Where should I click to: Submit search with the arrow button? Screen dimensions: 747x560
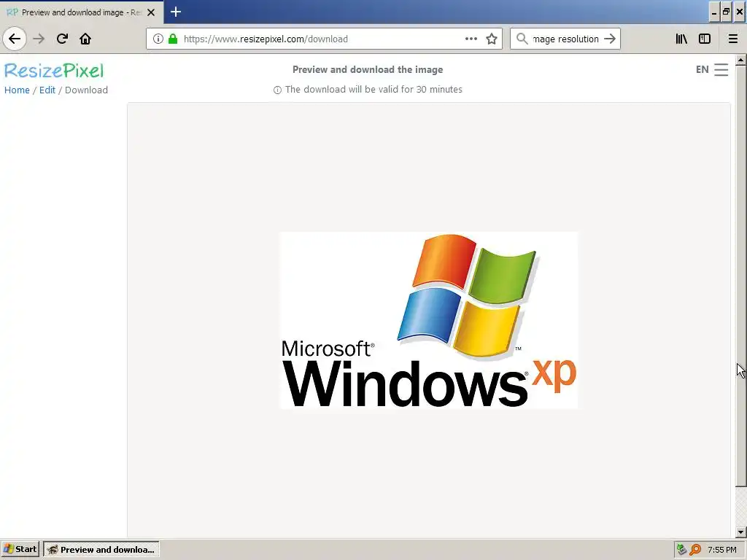tap(610, 39)
